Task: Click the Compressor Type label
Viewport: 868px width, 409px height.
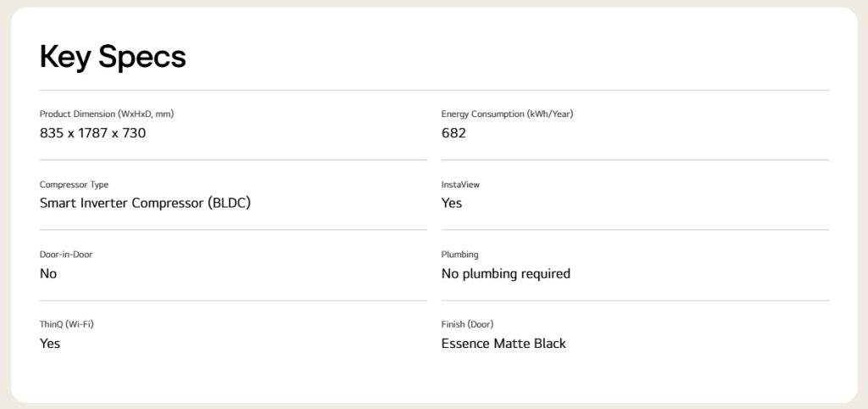Action: click(74, 184)
